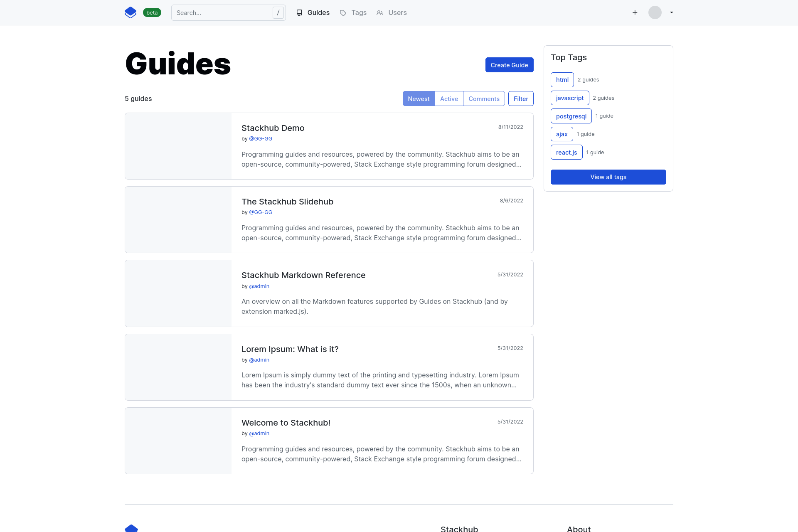Open the Filter options

[x=520, y=99]
